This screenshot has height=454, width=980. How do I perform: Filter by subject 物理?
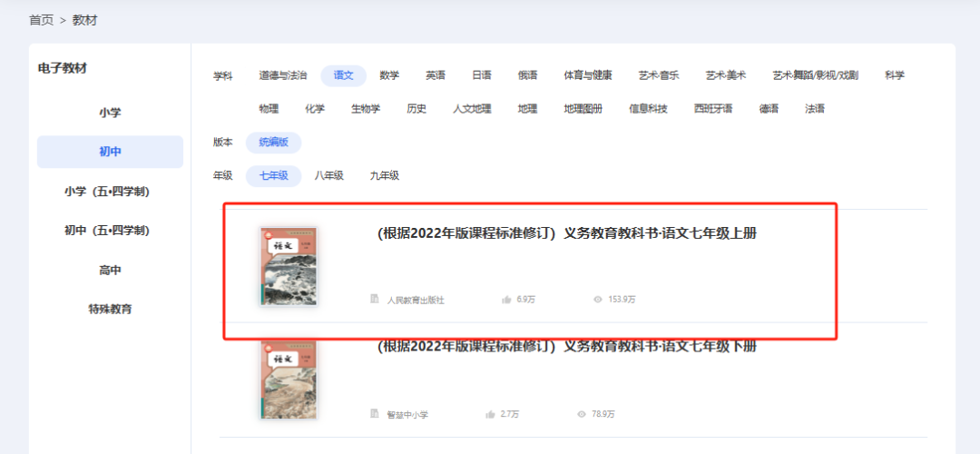click(x=269, y=109)
